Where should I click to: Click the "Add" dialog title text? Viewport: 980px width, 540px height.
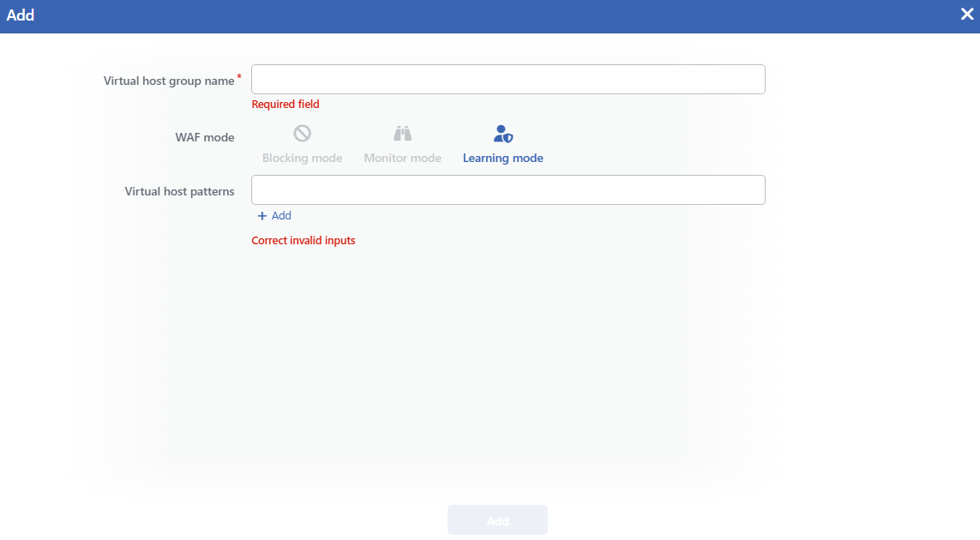pos(20,15)
